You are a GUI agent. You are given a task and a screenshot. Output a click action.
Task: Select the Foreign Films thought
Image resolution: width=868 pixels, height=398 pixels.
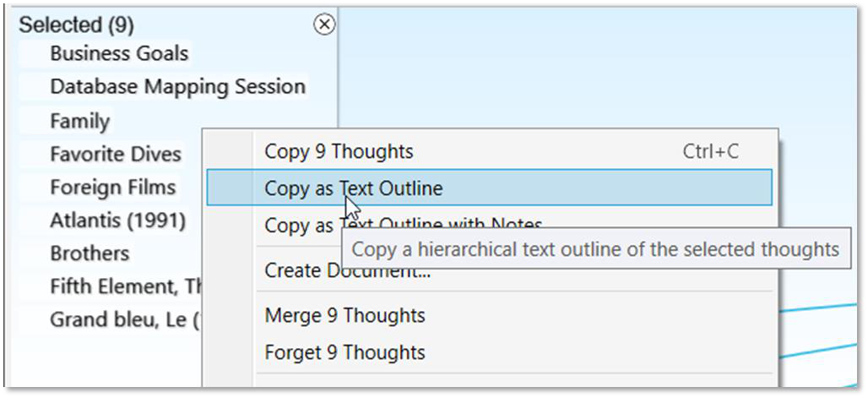tap(112, 187)
